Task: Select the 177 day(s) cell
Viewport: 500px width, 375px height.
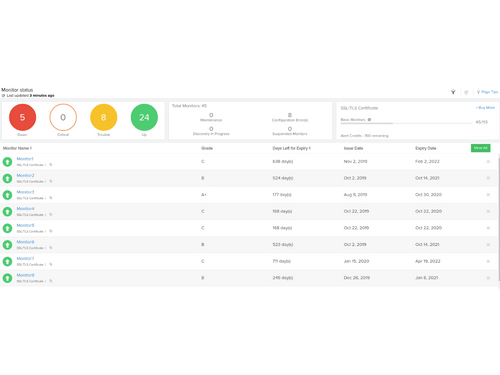Action: [282, 195]
